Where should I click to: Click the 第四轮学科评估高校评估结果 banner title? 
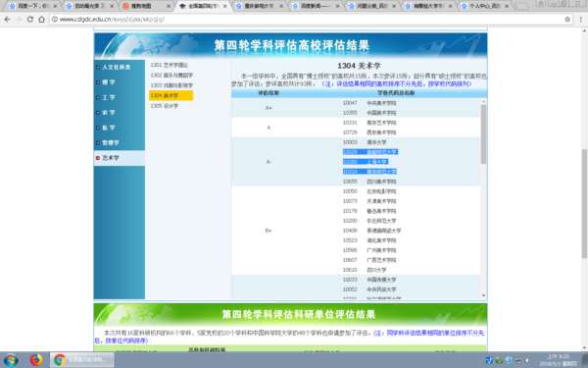[291, 46]
